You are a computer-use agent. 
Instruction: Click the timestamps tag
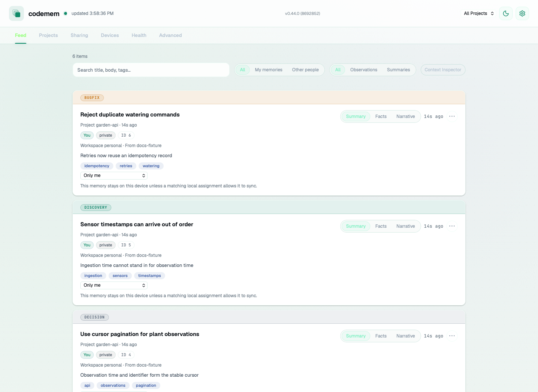(149, 276)
